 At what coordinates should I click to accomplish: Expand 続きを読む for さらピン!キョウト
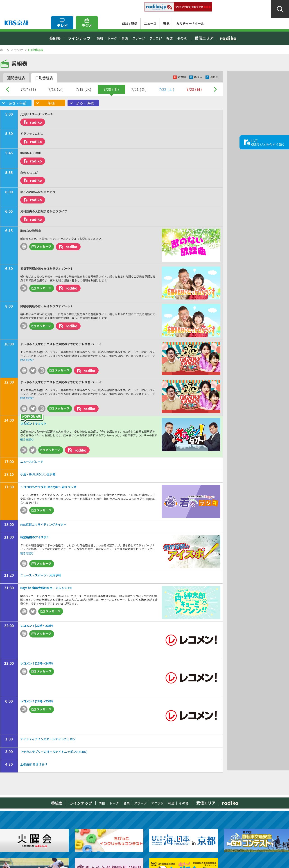(27, 440)
